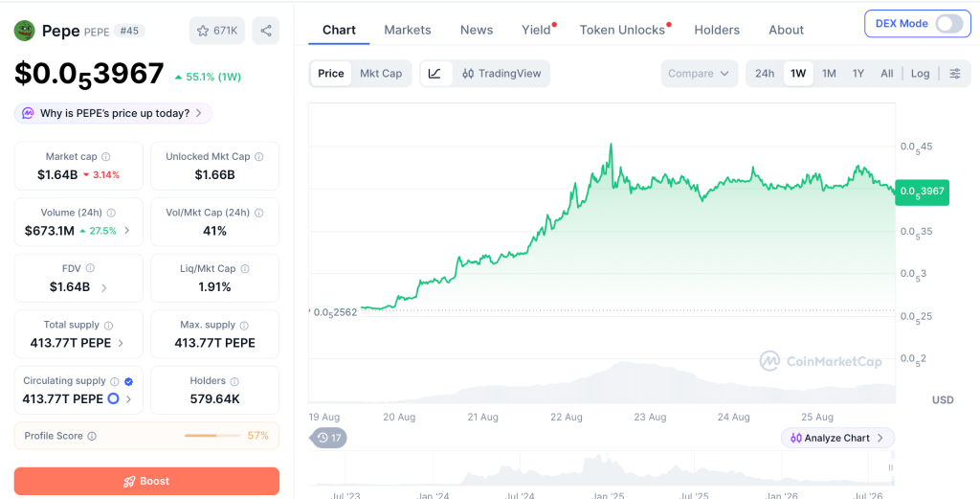Open the Markets tab
Viewport: 980px width, 499px height.
coord(408,30)
